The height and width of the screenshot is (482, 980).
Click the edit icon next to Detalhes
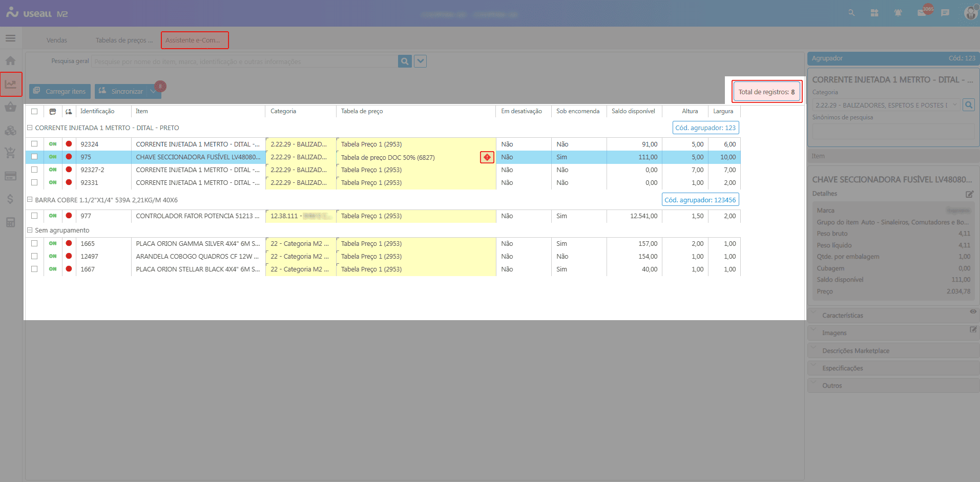(969, 194)
